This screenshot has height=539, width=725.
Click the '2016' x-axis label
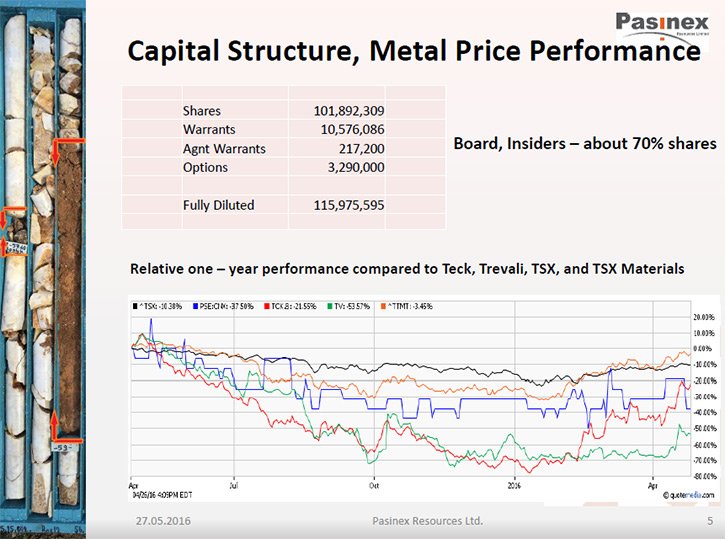(514, 485)
